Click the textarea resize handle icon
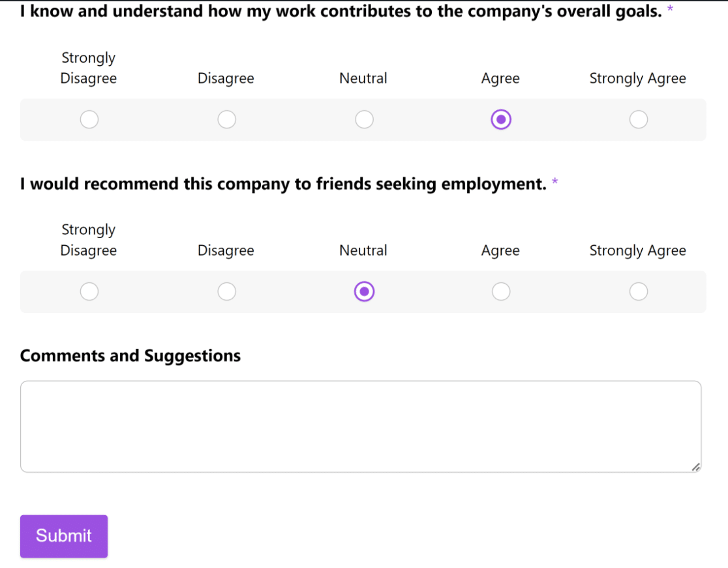Image resolution: width=728 pixels, height=568 pixels. click(x=695, y=468)
